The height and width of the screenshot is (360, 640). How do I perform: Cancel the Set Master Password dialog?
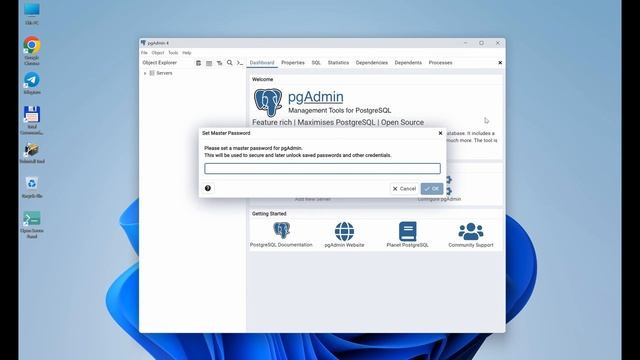404,189
